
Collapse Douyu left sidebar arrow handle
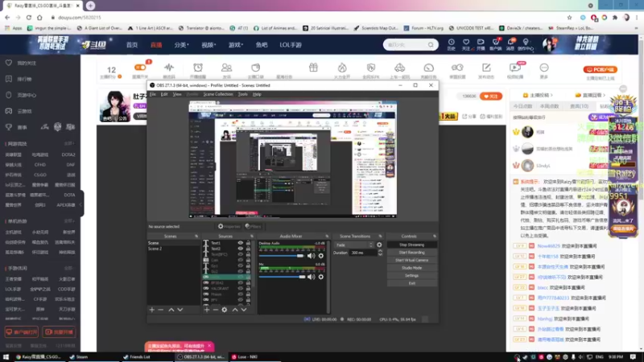(81, 204)
